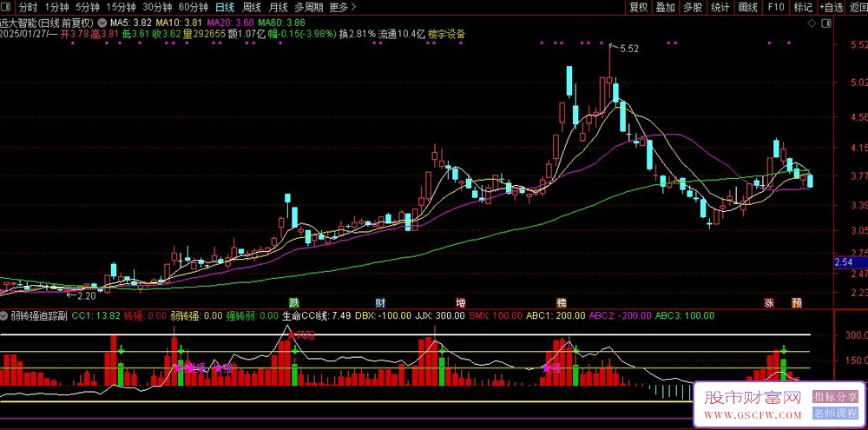Expand the 更多 more periods menu
Image resolution: width=868 pixels, height=430 pixels.
342,7
